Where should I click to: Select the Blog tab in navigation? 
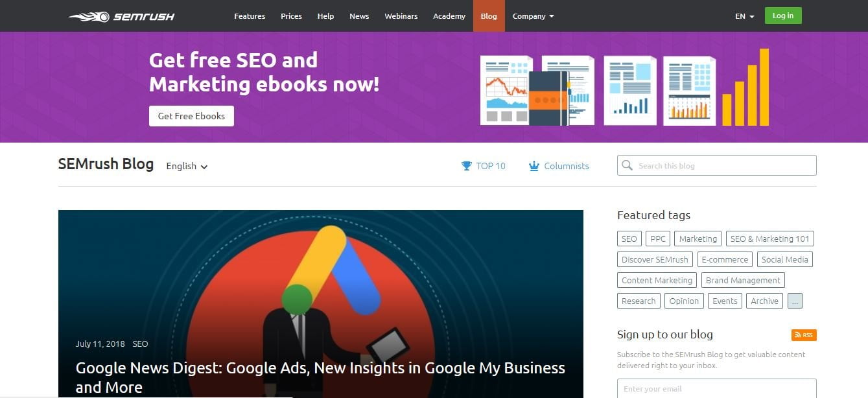pos(489,16)
